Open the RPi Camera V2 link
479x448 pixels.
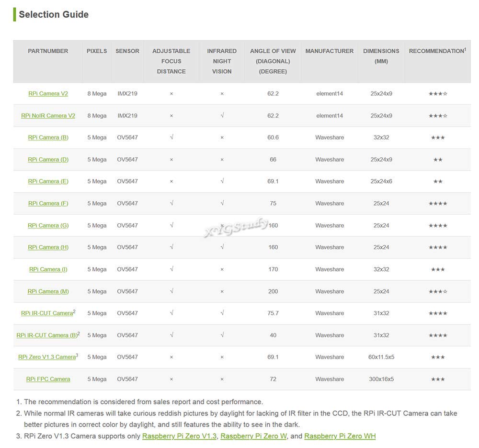pyautogui.click(x=48, y=93)
